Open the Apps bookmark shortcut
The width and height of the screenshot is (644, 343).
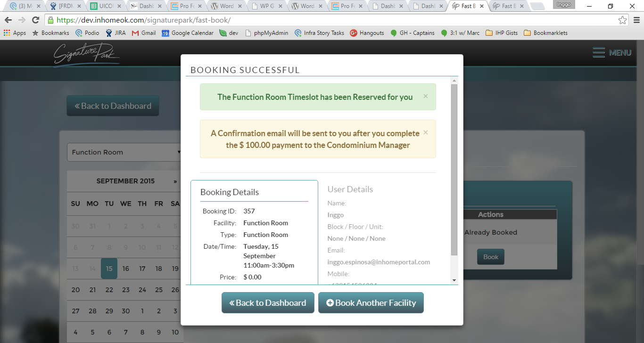click(15, 33)
